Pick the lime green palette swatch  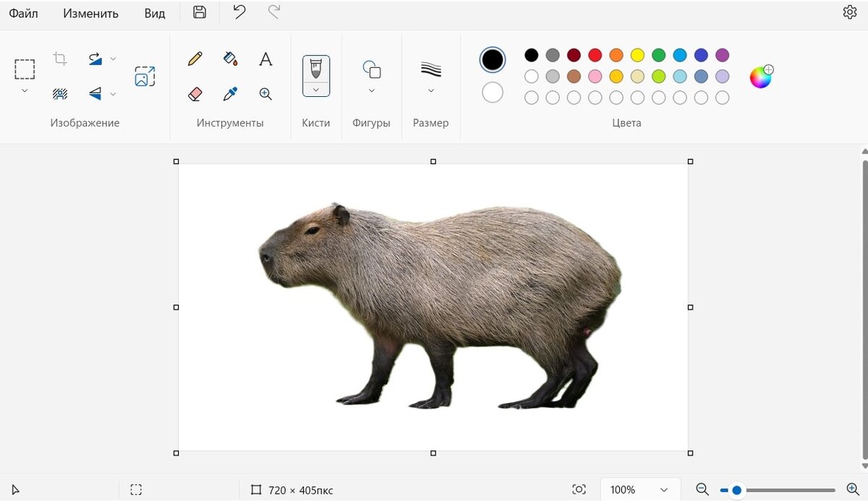coord(658,76)
